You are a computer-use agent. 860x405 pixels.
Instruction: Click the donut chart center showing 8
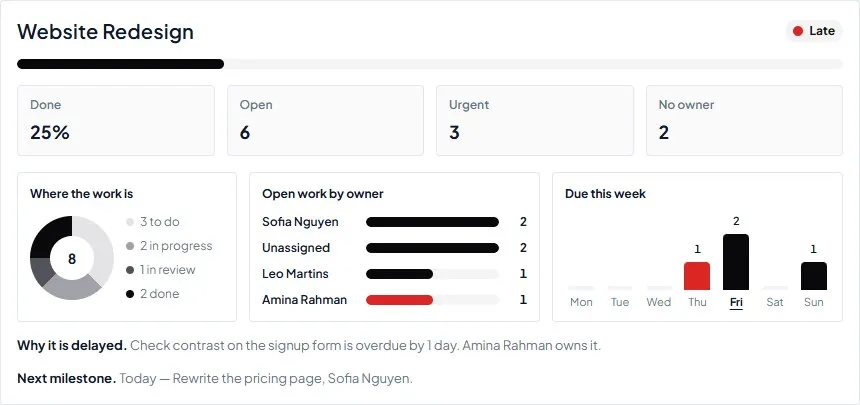tap(72, 258)
